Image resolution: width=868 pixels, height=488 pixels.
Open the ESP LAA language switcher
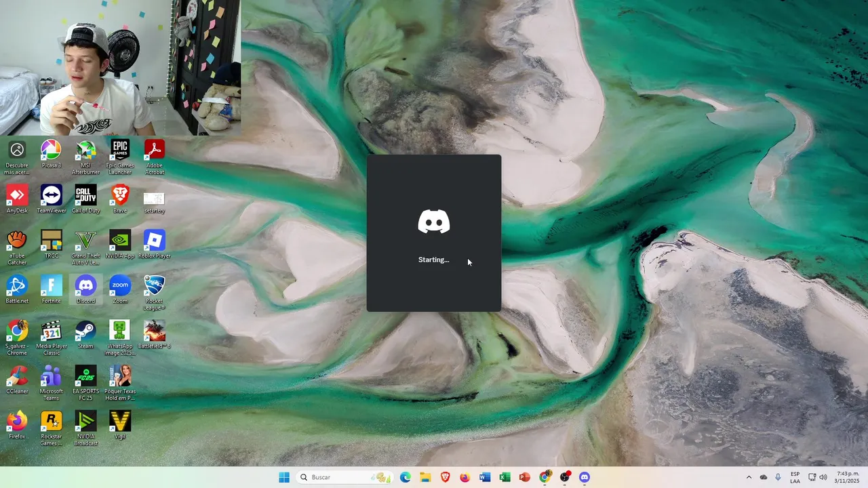[795, 477]
